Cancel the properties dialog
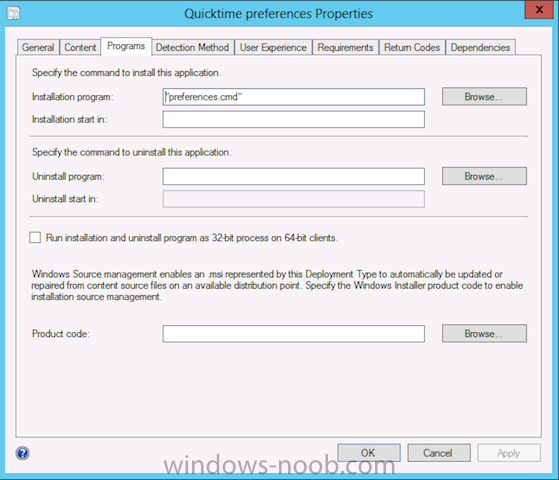Screen dimensions: 559x480 pyautogui.click(x=439, y=453)
